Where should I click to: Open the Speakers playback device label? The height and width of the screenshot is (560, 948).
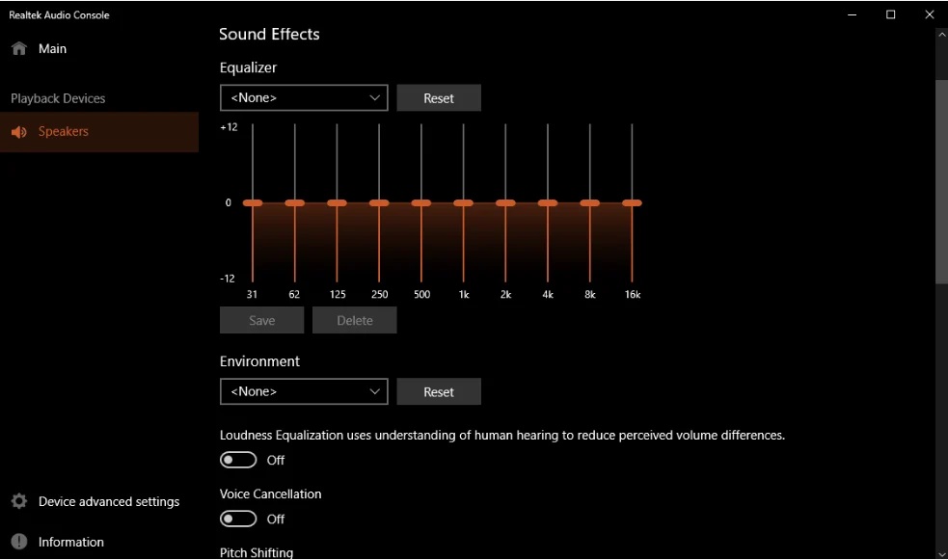coord(64,132)
